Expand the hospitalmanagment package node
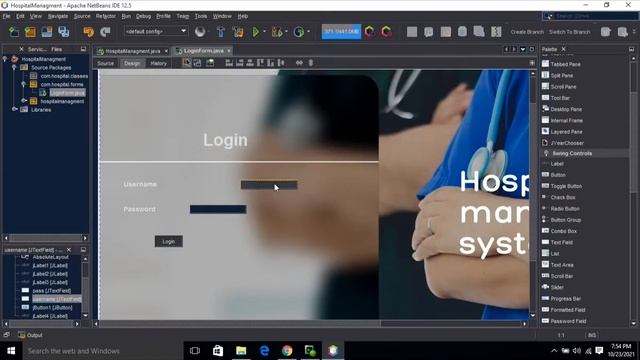640x360 pixels. point(24,101)
